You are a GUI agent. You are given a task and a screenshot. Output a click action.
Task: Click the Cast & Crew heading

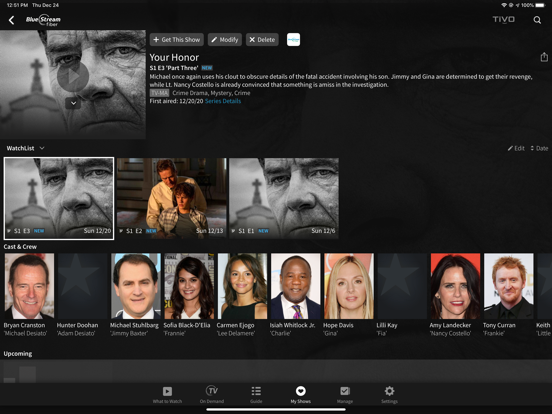click(20, 247)
